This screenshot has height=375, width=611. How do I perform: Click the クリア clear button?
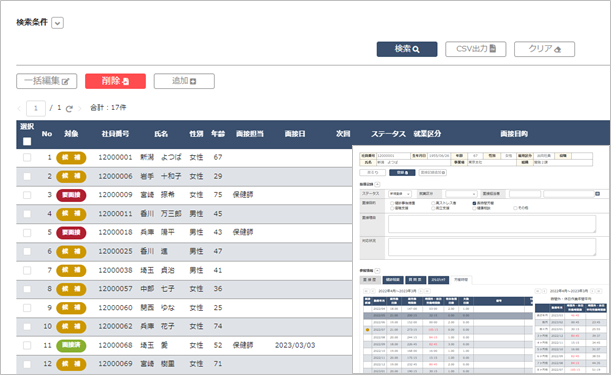[544, 49]
